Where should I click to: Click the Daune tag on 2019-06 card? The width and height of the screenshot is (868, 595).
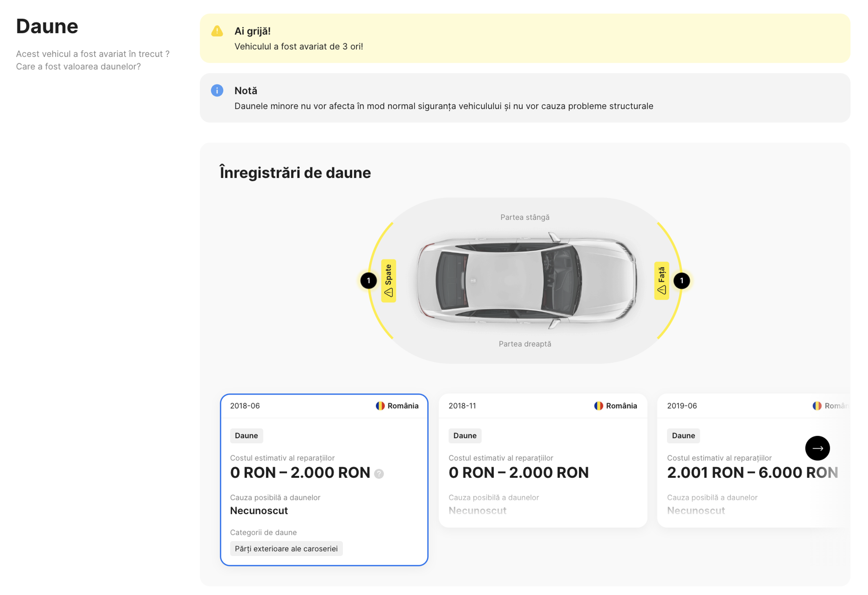coord(683,436)
